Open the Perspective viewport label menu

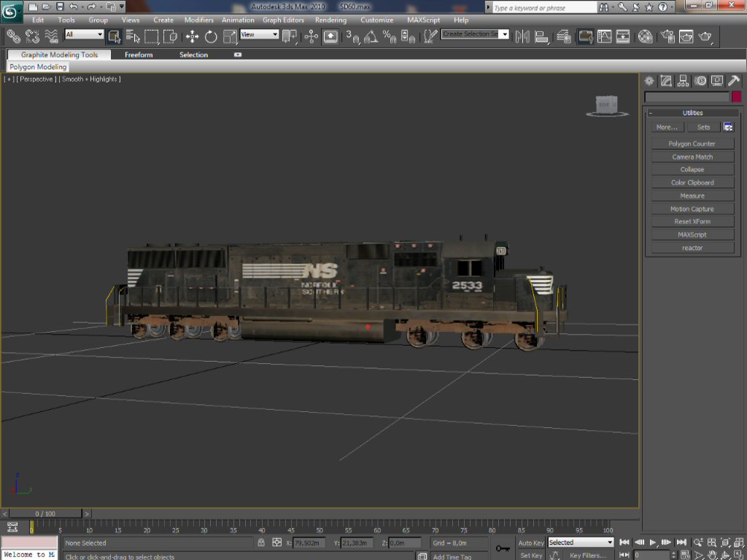coord(36,79)
